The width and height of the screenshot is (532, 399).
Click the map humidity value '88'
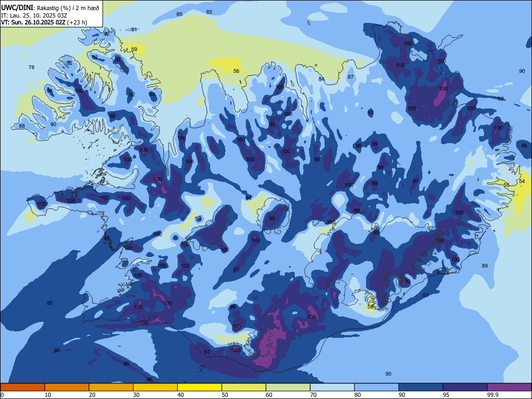click(x=22, y=126)
